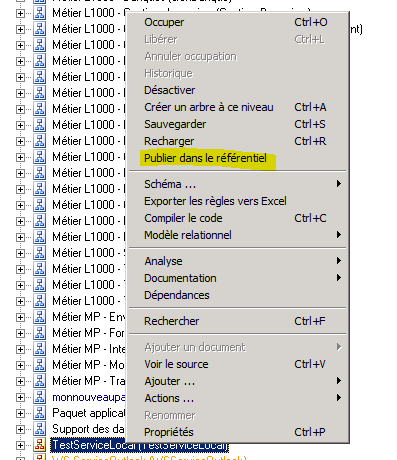Screen dimensions: 397x460
Task: Choose Occuper in the context menu
Action: [237, 22]
